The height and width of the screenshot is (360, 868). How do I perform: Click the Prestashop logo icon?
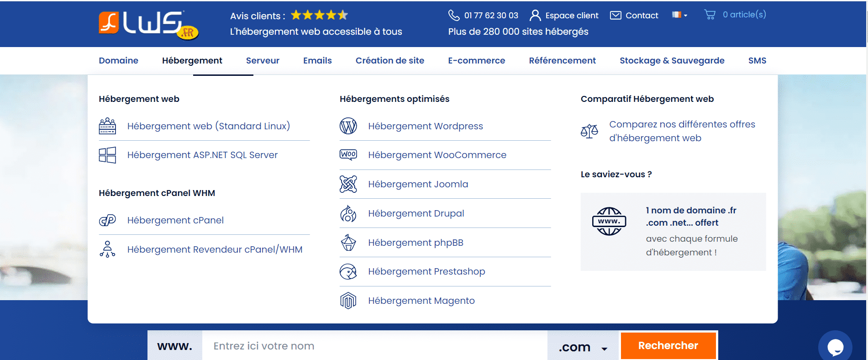348,271
